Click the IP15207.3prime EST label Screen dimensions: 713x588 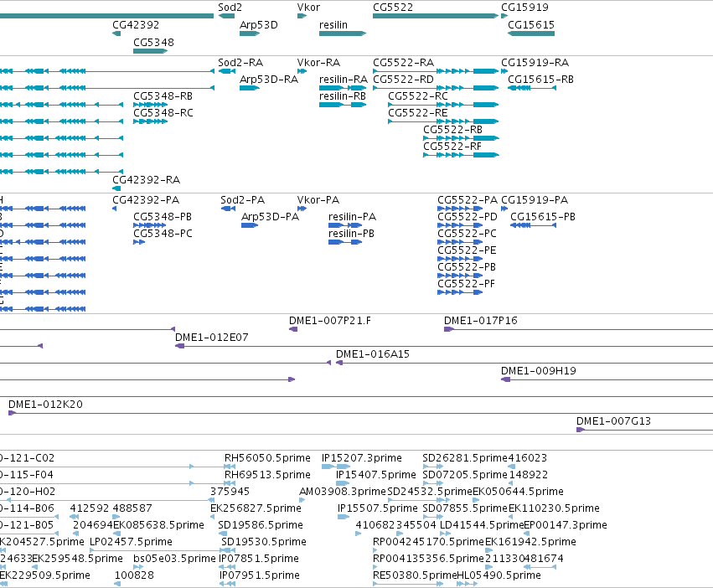pos(361,458)
